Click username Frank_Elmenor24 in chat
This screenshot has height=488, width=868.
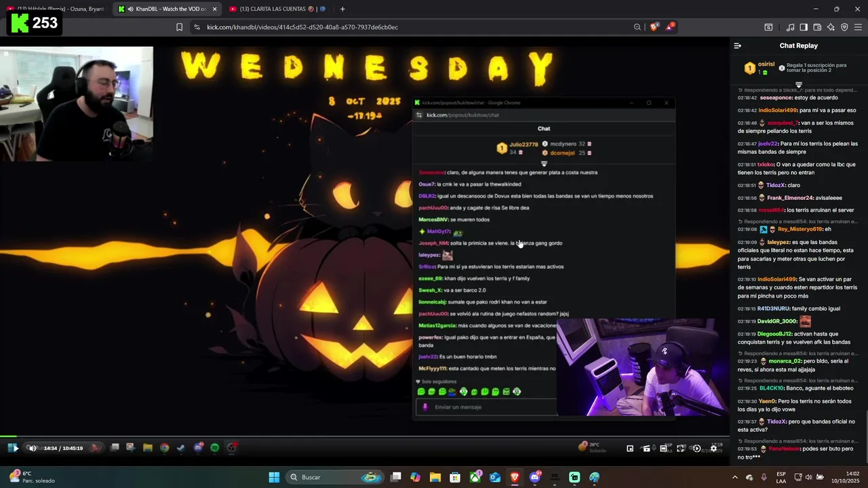[790, 198]
